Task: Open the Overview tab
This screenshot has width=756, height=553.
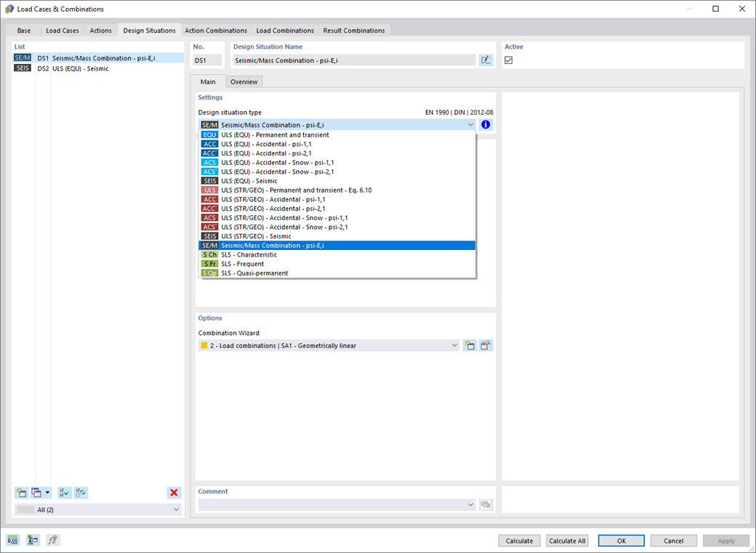Action: [244, 82]
